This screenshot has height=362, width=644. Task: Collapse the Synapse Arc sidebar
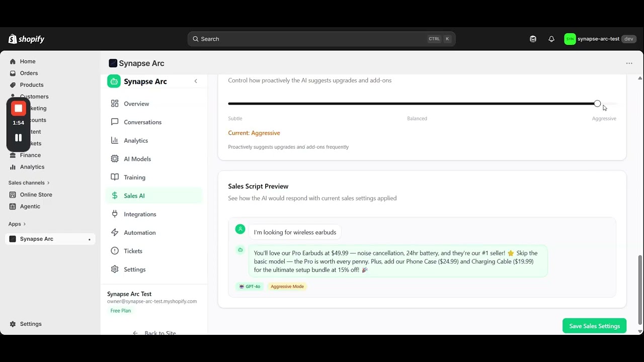tap(196, 81)
